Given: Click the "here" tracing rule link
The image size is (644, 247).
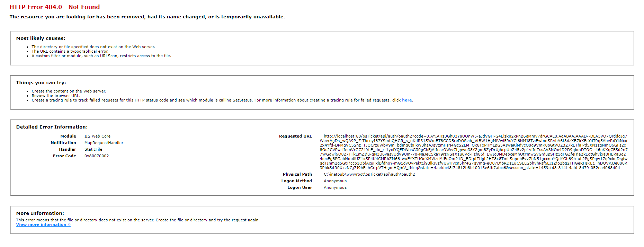Looking at the screenshot, I should (x=407, y=100).
